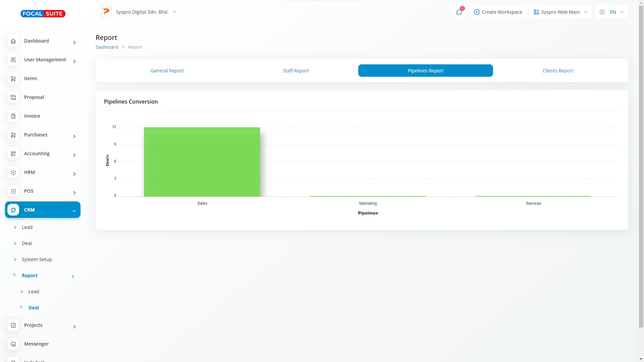Click the User Management people icon

pyautogui.click(x=13, y=60)
